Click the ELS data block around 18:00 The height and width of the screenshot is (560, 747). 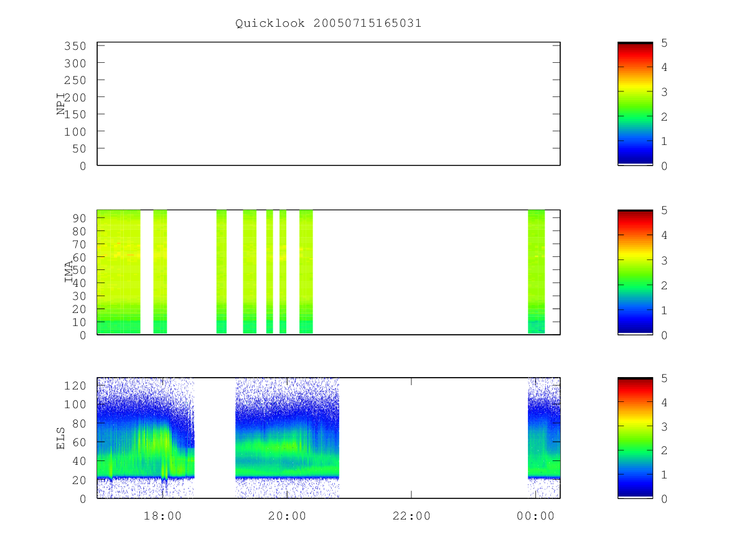[146, 437]
